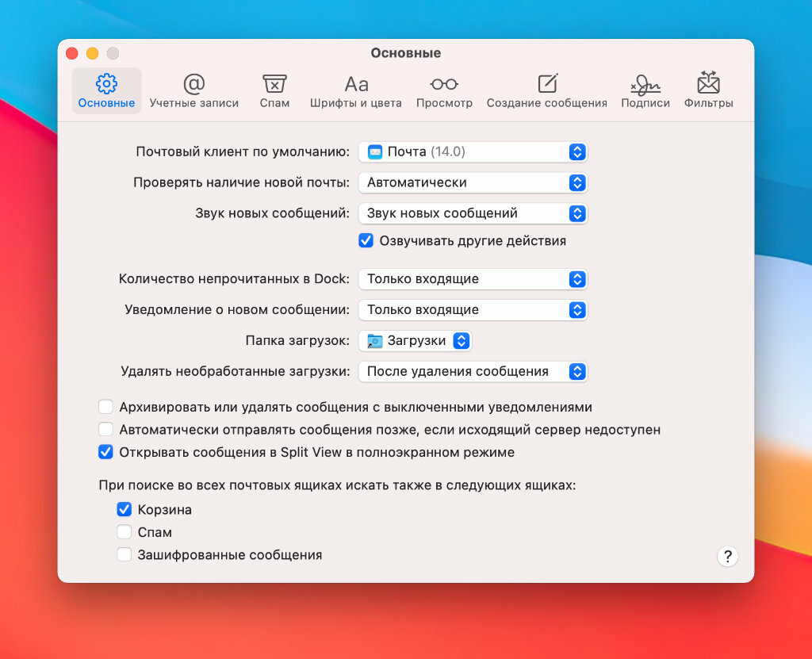Enable Автоматически отправлять сообщения позже checkbox
This screenshot has height=659, width=812.
[x=105, y=430]
